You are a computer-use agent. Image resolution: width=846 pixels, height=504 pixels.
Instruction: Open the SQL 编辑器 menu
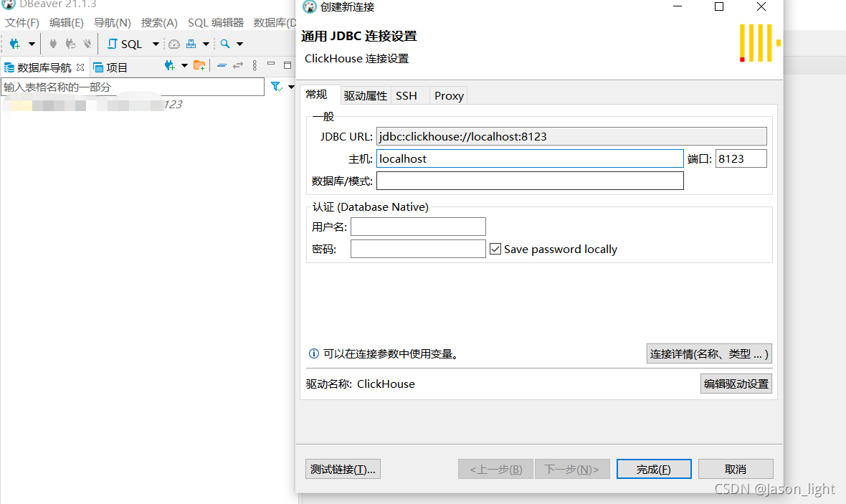point(216,23)
